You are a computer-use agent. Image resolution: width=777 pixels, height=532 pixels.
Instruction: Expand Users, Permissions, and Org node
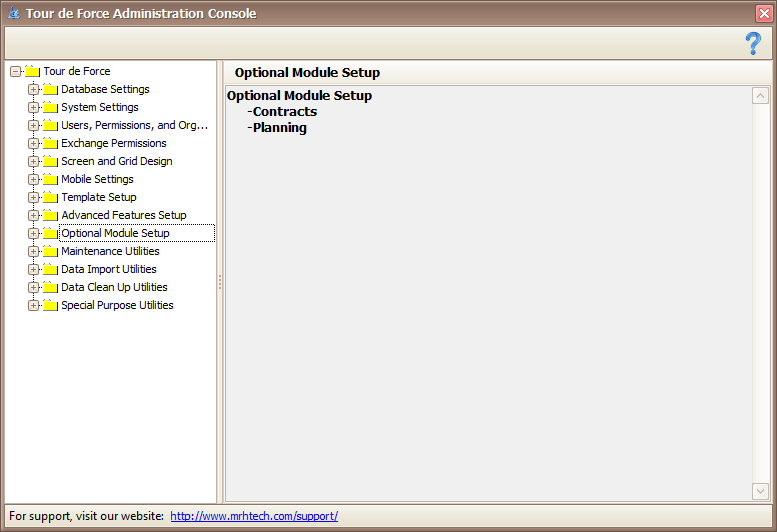(33, 125)
